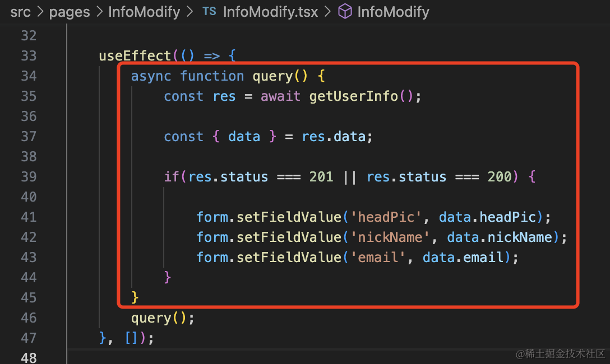The height and width of the screenshot is (364, 610).
Task: Click the cube symbol icon in the breadcrumb
Action: tap(345, 12)
